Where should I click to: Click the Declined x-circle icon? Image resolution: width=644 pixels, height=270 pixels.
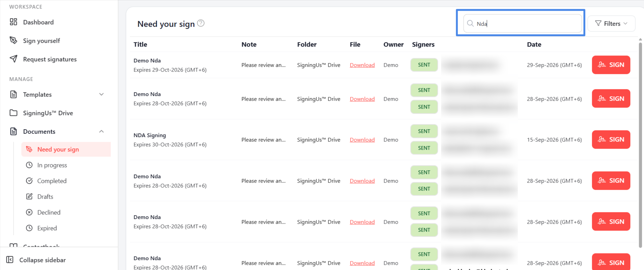click(29, 212)
